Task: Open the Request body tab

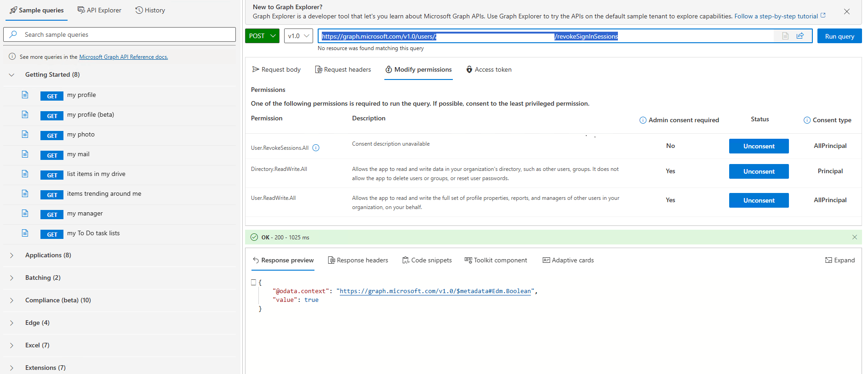Action: coord(276,69)
